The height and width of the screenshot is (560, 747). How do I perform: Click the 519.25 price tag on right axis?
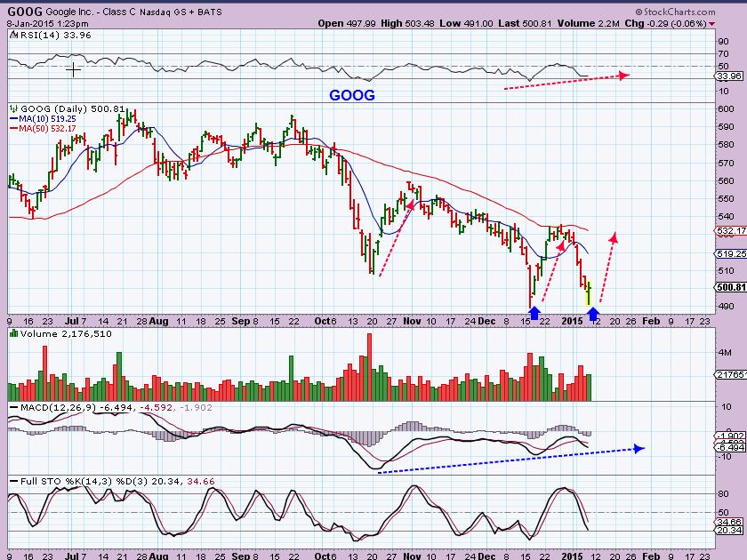pos(731,254)
